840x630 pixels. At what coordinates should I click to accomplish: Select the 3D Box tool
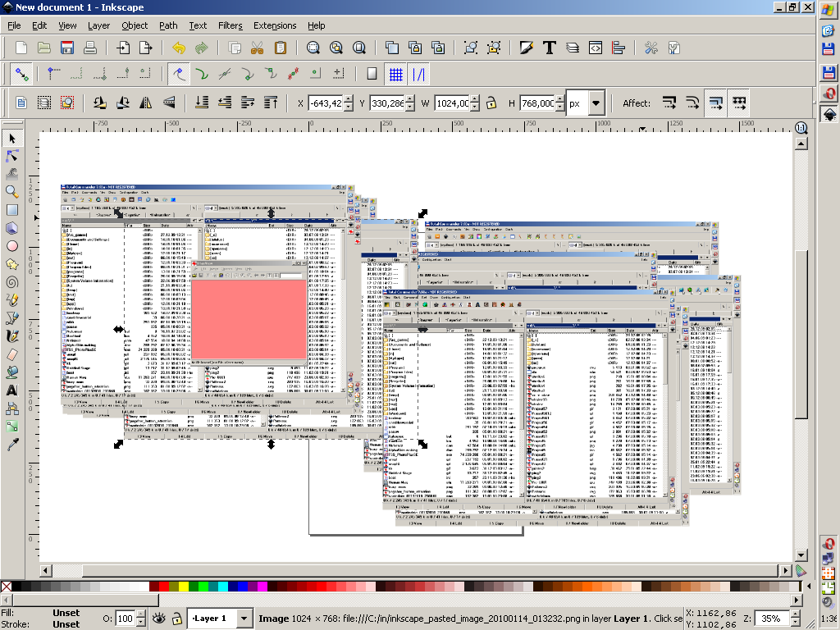point(12,228)
